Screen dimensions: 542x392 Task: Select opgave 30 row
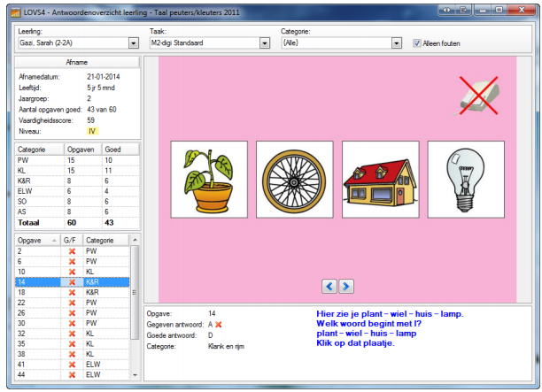73,323
